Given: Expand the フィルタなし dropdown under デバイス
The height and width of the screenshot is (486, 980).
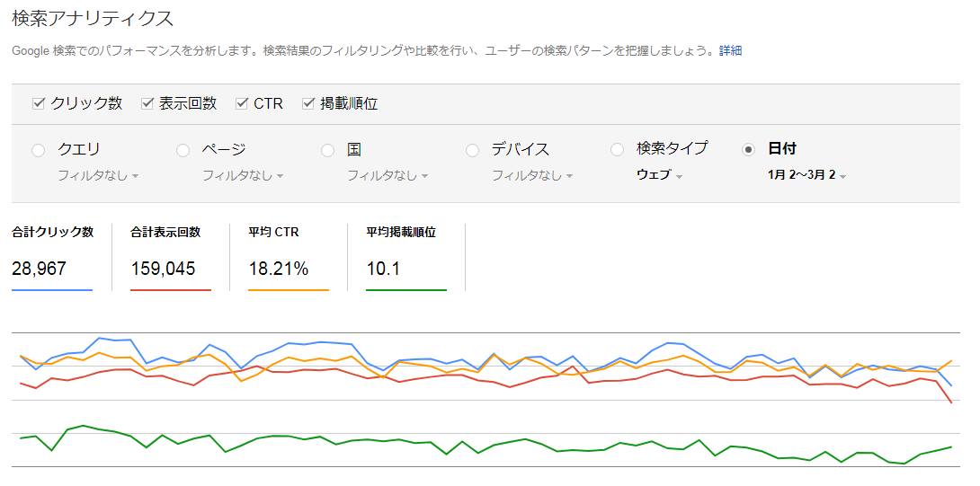Looking at the screenshot, I should (531, 176).
